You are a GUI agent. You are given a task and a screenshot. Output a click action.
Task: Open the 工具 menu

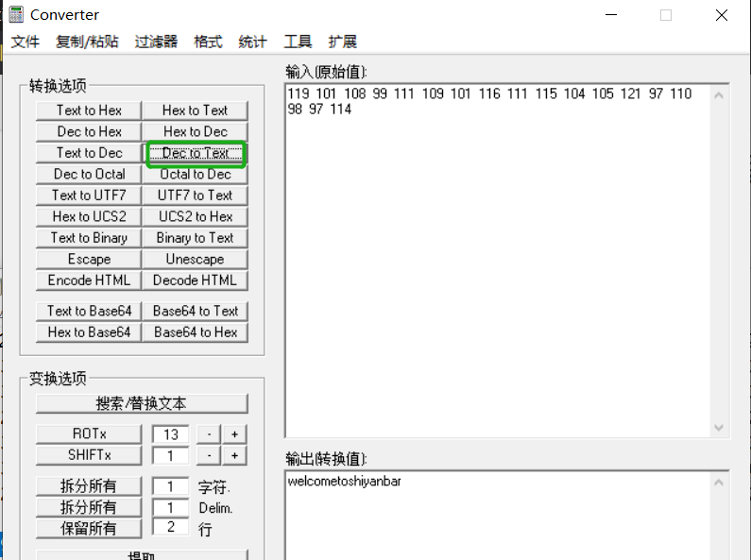(x=298, y=42)
